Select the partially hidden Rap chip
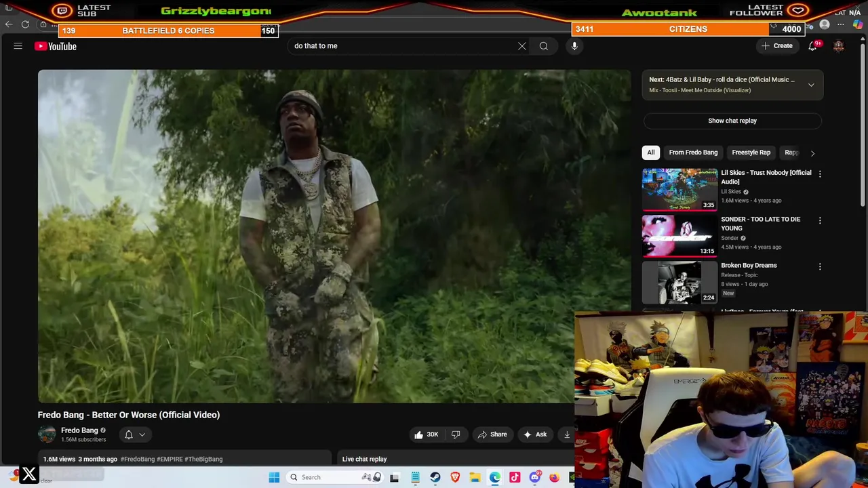 pos(791,152)
